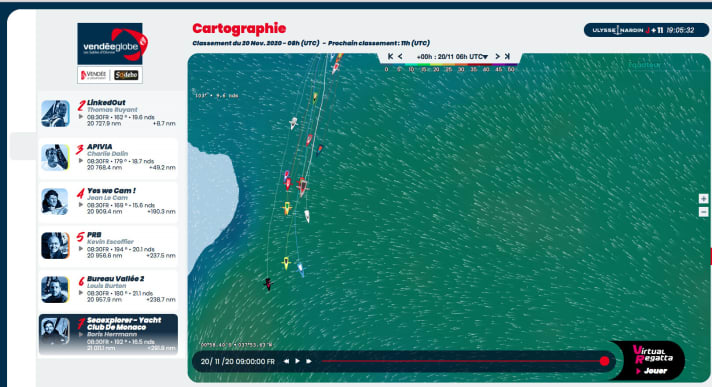
Task: Click the red timeline slider handle
Action: [x=604, y=361]
